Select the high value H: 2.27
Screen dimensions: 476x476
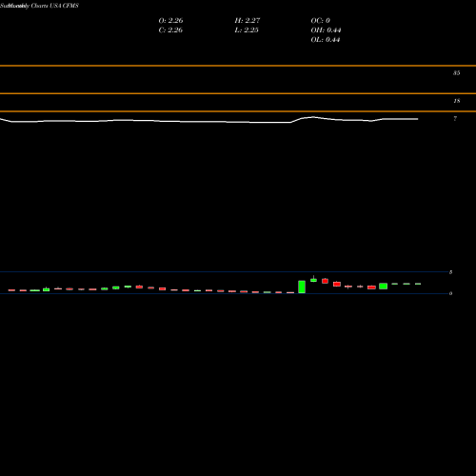(248, 21)
